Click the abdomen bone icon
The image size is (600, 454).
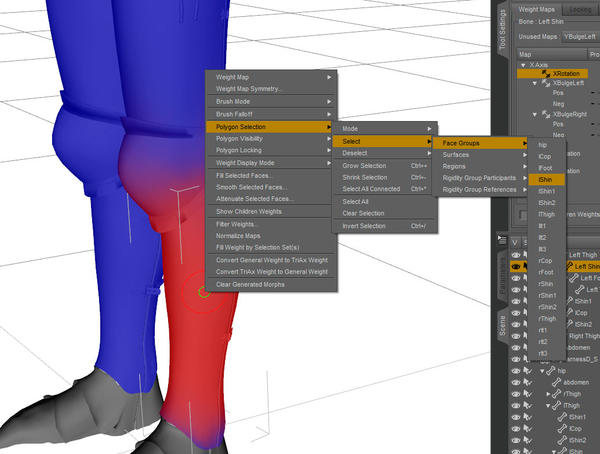click(x=557, y=382)
